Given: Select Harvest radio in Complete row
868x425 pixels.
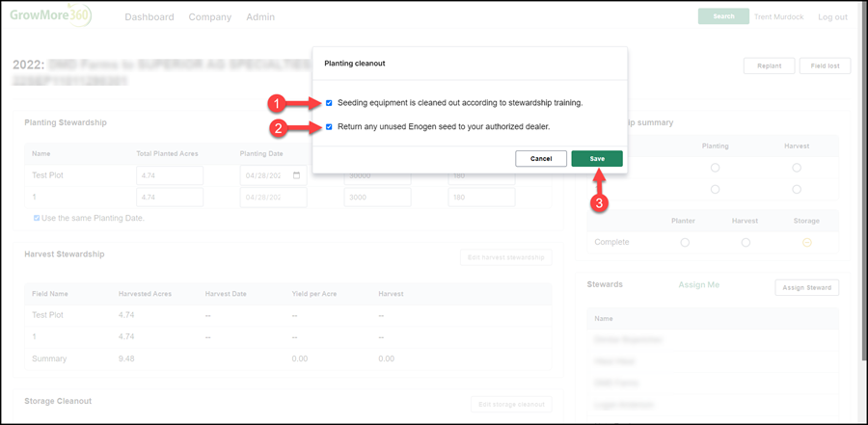Looking at the screenshot, I should (x=746, y=243).
